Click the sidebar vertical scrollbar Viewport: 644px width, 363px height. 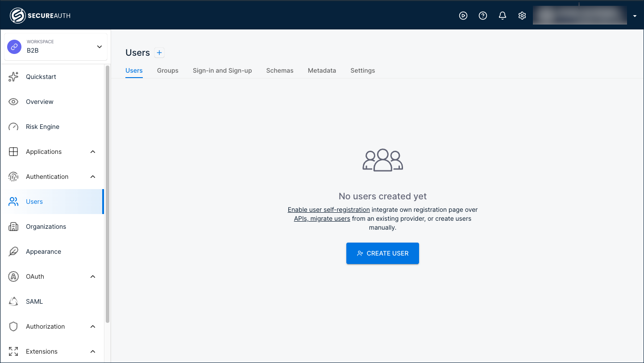point(108,194)
